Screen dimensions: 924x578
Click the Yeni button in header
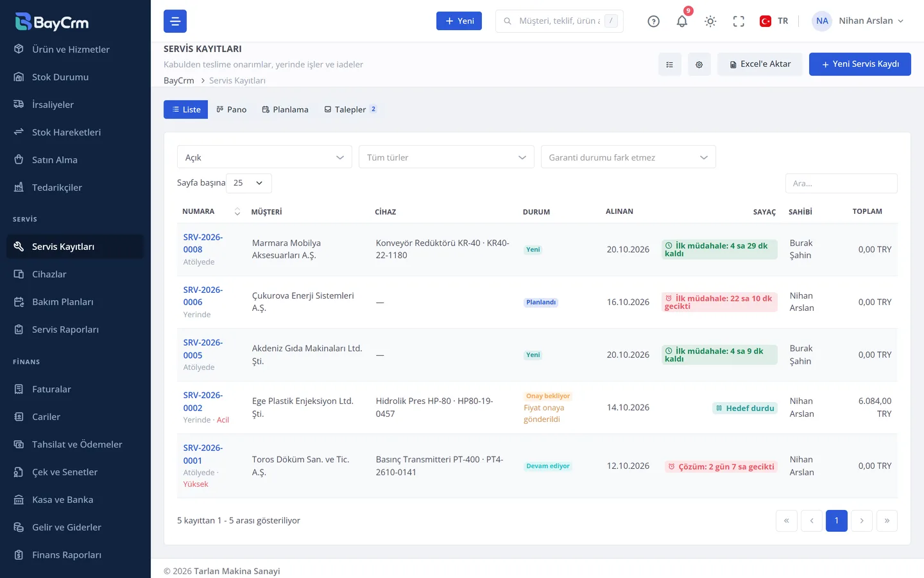pyautogui.click(x=459, y=21)
